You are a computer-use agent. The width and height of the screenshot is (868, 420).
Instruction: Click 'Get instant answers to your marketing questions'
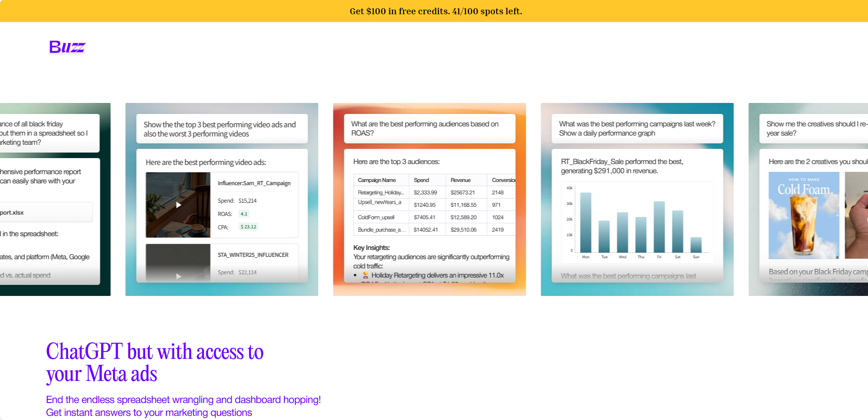(x=149, y=413)
